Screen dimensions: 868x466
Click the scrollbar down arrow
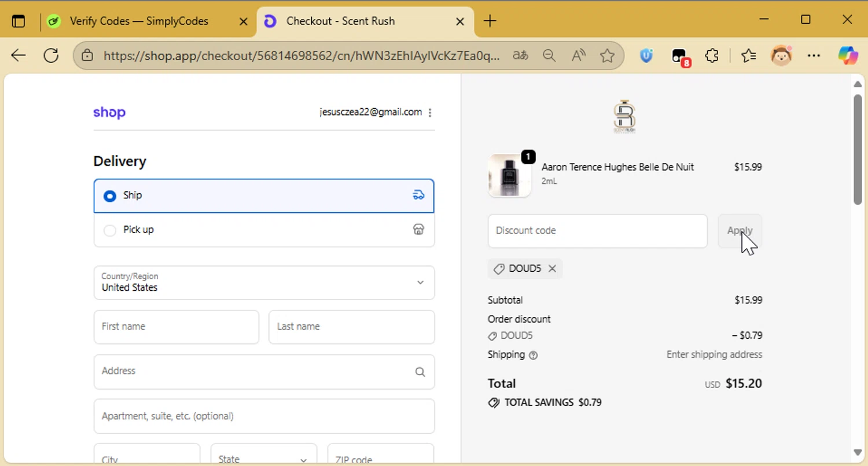(x=858, y=452)
